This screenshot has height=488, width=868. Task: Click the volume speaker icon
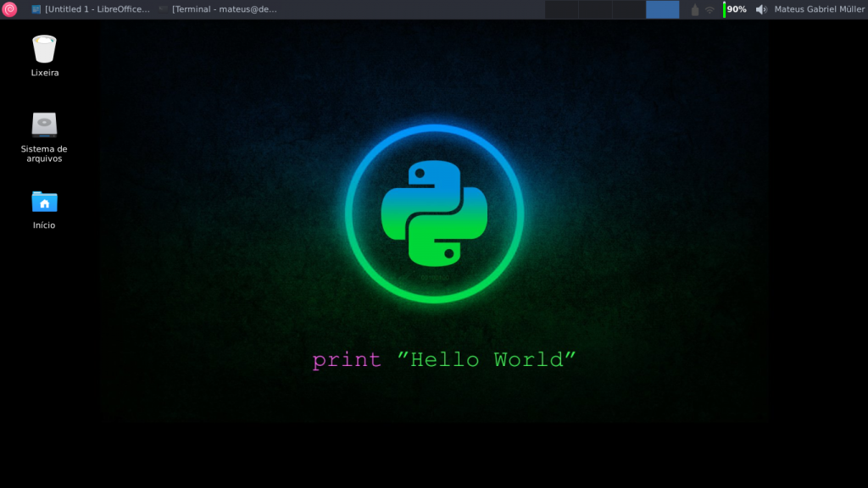pos(760,9)
